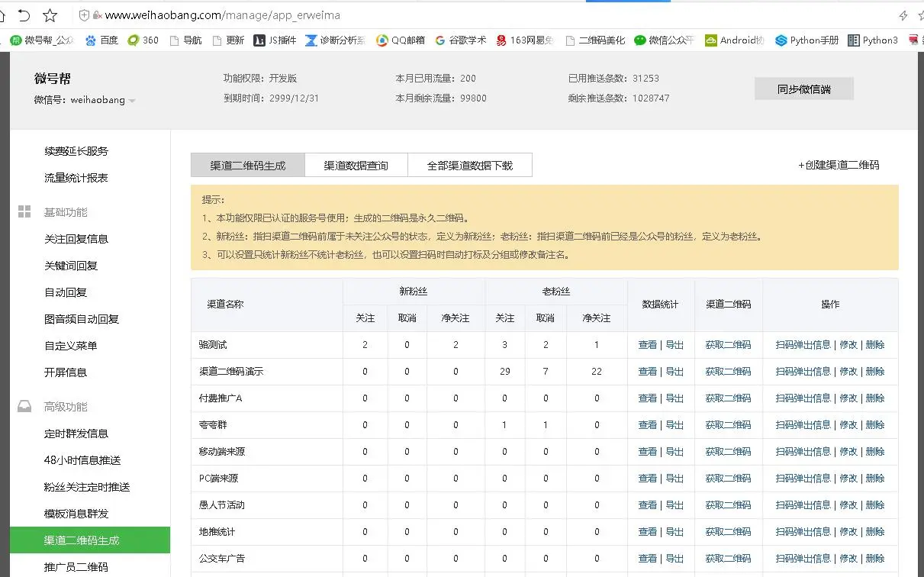Click the 同步微信端 button

point(804,89)
